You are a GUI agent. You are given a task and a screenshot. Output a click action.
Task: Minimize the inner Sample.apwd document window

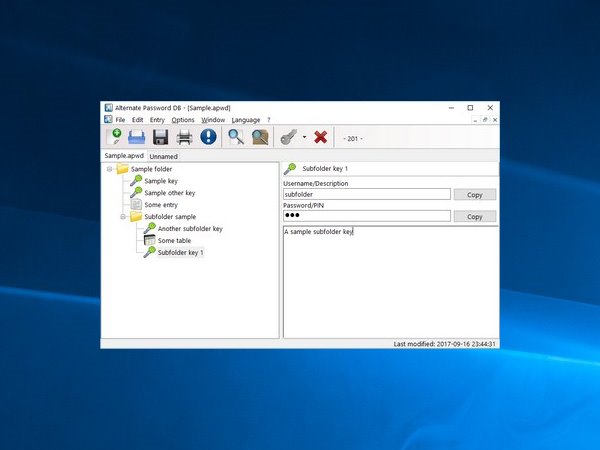click(x=475, y=120)
